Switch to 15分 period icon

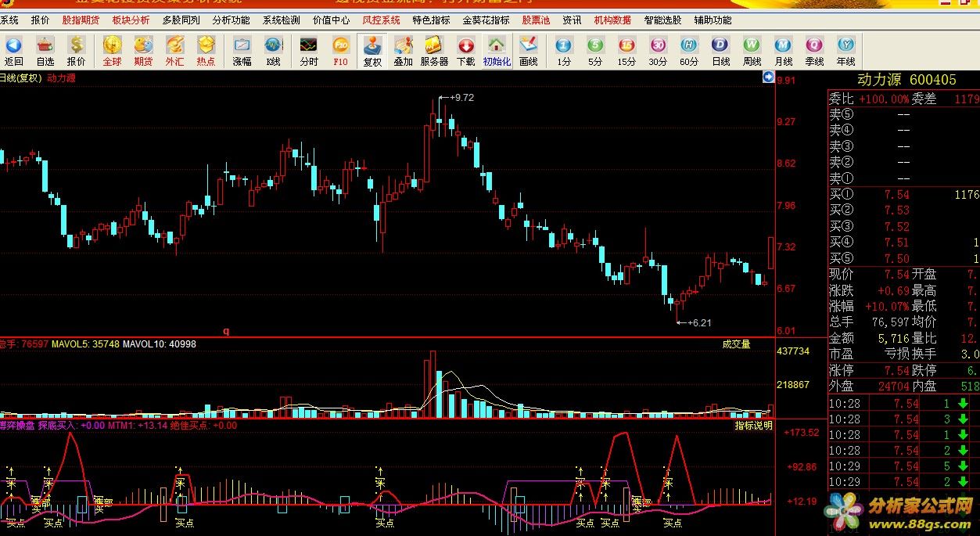click(x=626, y=51)
